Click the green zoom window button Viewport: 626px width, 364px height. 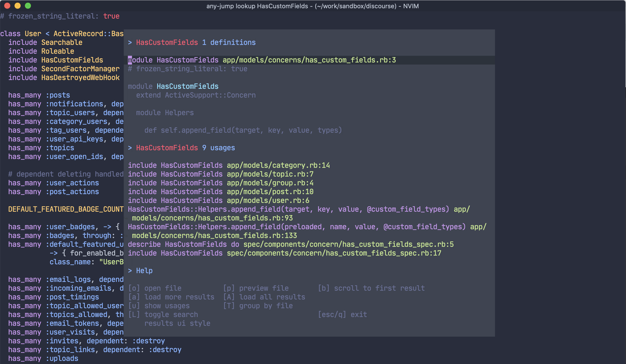click(x=28, y=6)
